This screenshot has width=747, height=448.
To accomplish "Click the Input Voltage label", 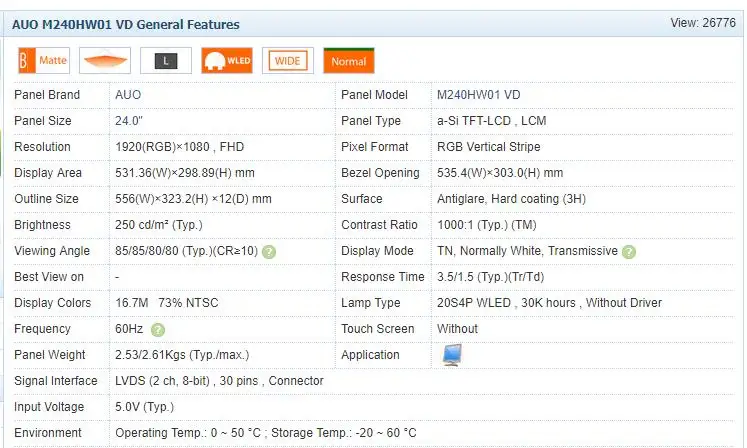I will click(49, 407).
